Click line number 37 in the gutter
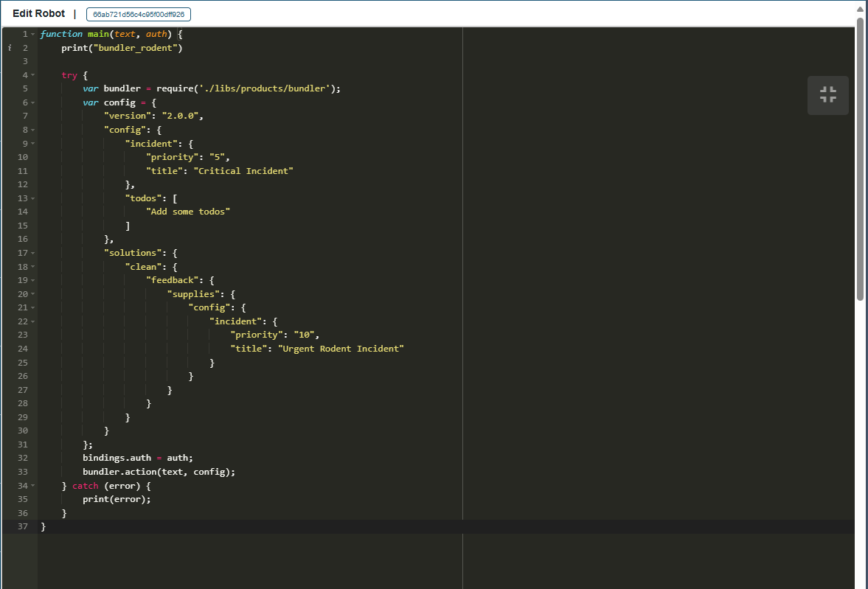Screen dimensions: 868x589 (x=23, y=526)
